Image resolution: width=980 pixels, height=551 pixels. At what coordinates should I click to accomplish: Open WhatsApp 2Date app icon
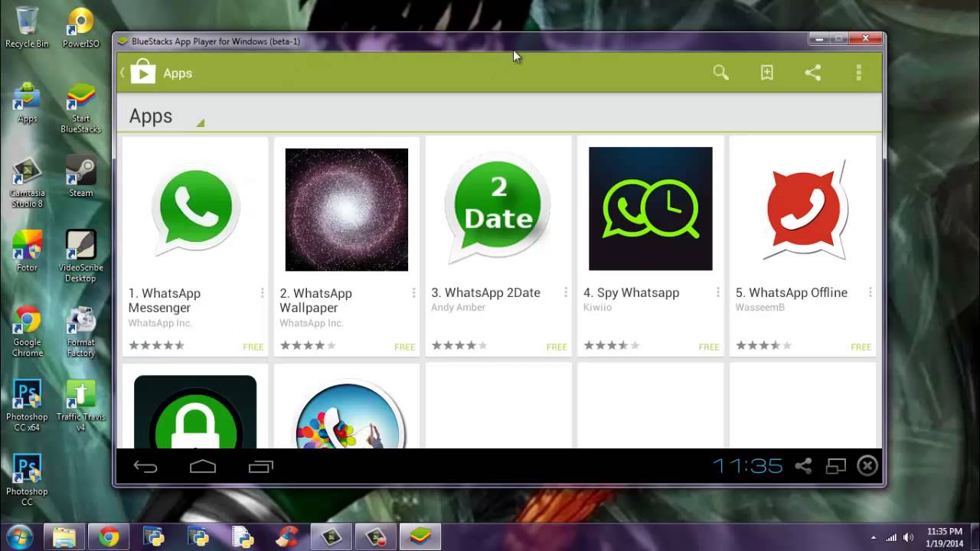click(x=498, y=209)
